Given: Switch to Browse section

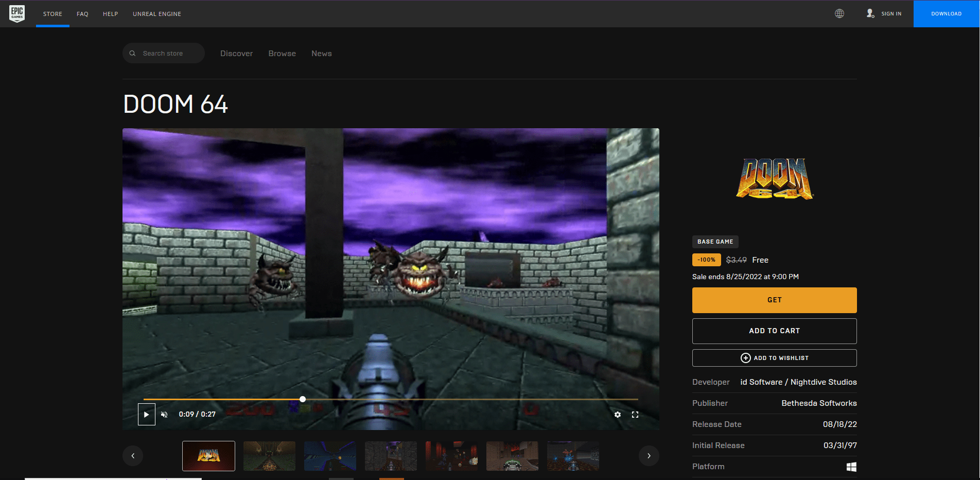Looking at the screenshot, I should (282, 54).
